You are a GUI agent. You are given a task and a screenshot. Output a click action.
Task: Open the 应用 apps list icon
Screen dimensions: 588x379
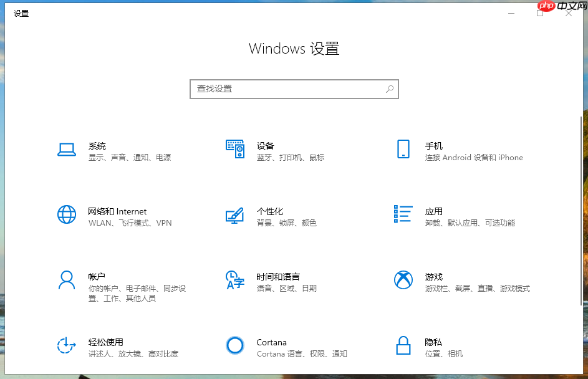click(403, 214)
